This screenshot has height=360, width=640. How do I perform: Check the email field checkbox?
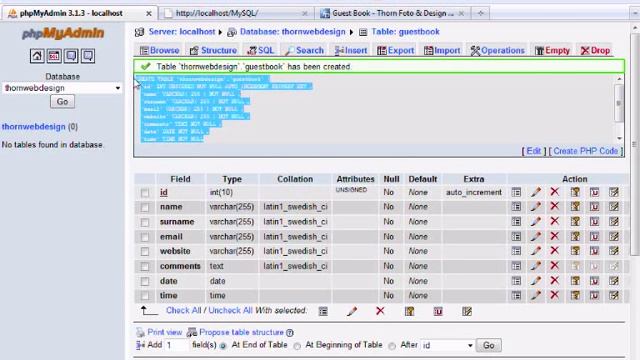tap(145, 237)
